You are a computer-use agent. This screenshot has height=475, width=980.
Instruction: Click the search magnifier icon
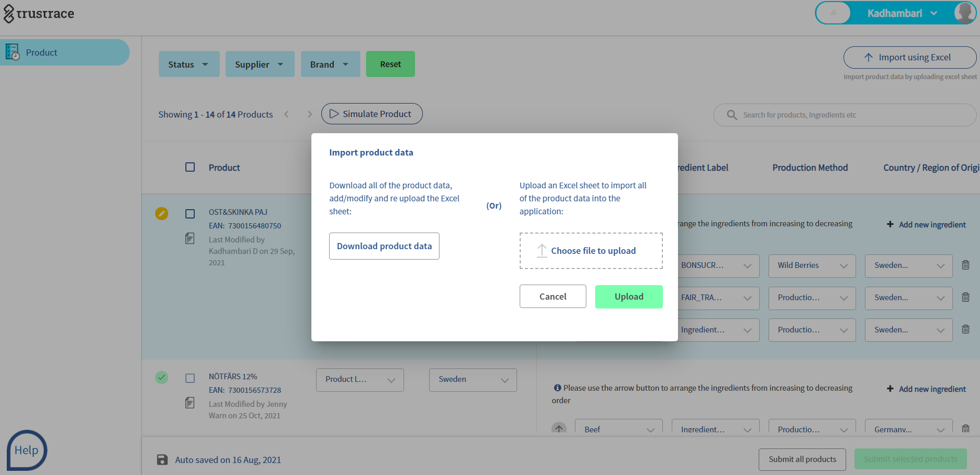[732, 115]
